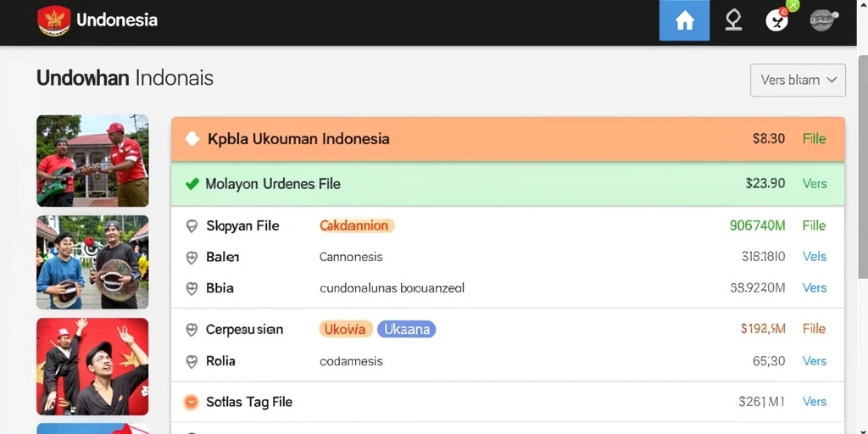Click the $23.90 price value
Image resolution: width=868 pixels, height=434 pixels.
(765, 183)
